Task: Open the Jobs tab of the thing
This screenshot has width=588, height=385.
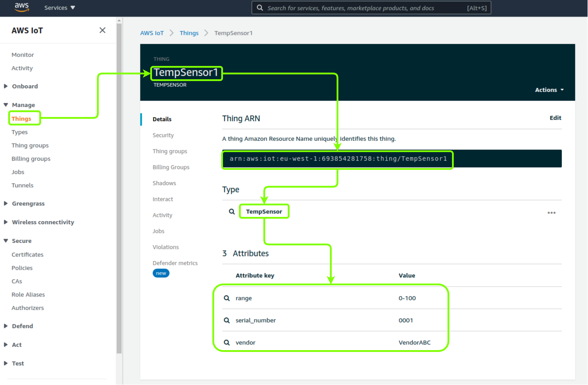Action: click(x=158, y=231)
